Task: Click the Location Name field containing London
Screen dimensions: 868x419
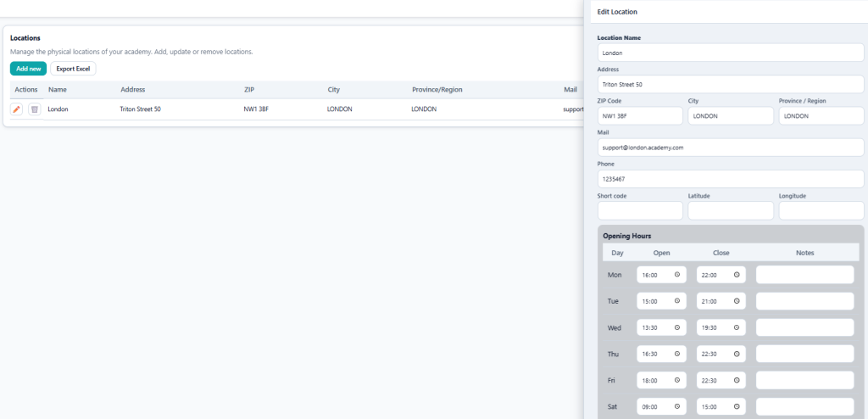Action: coord(731,53)
